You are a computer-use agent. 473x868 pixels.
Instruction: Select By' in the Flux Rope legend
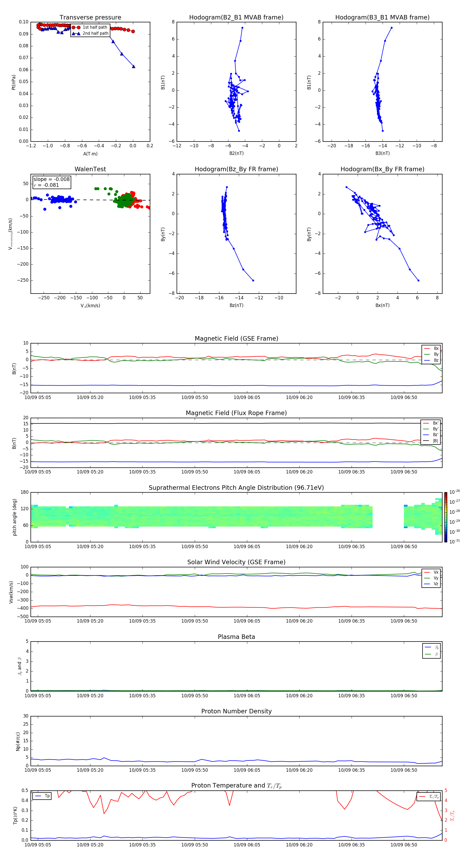tap(431, 429)
